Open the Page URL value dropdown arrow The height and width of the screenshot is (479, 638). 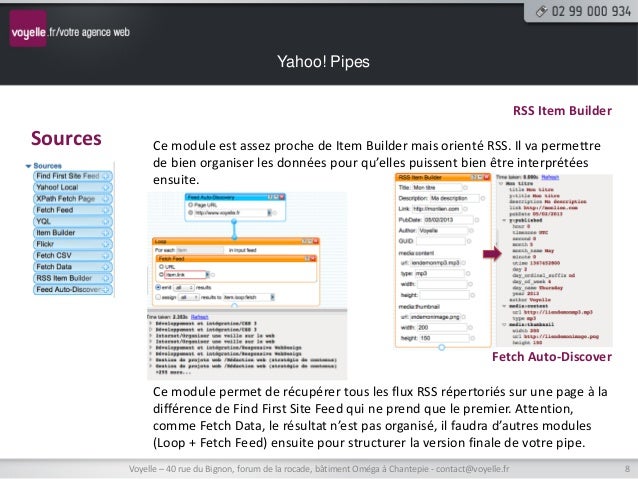[269, 212]
